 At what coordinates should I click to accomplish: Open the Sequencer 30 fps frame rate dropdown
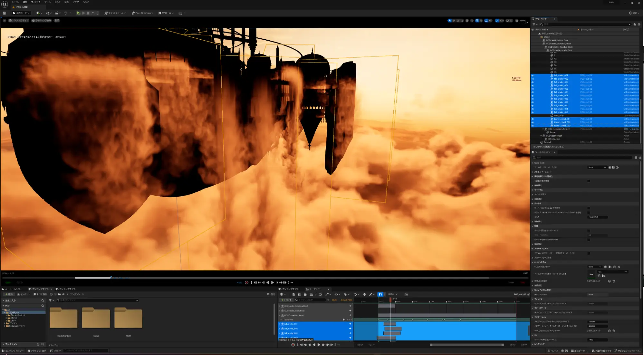[393, 294]
